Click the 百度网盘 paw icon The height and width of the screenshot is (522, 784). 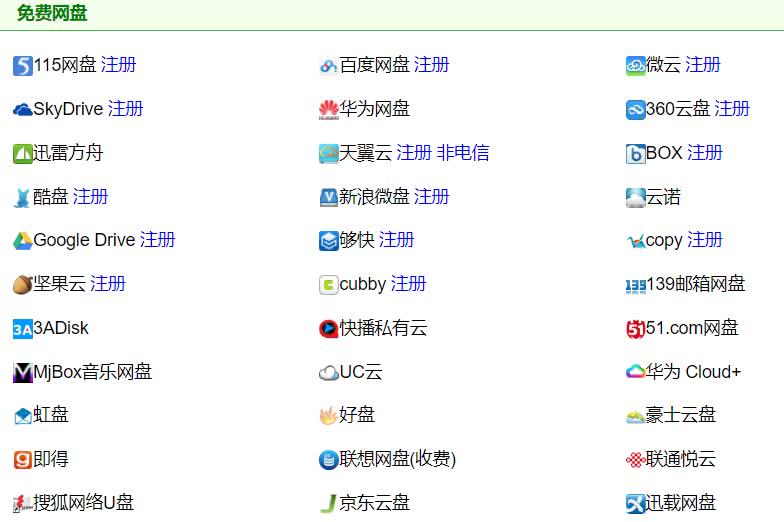(328, 66)
